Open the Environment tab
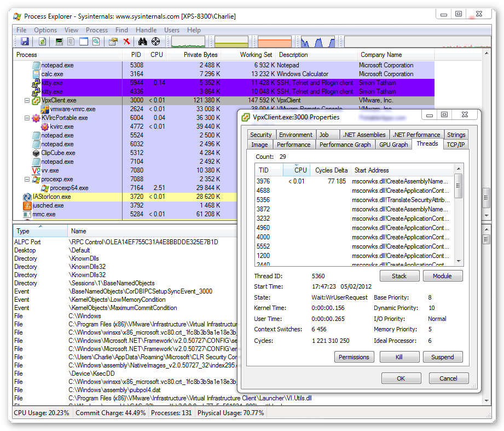 click(x=296, y=134)
